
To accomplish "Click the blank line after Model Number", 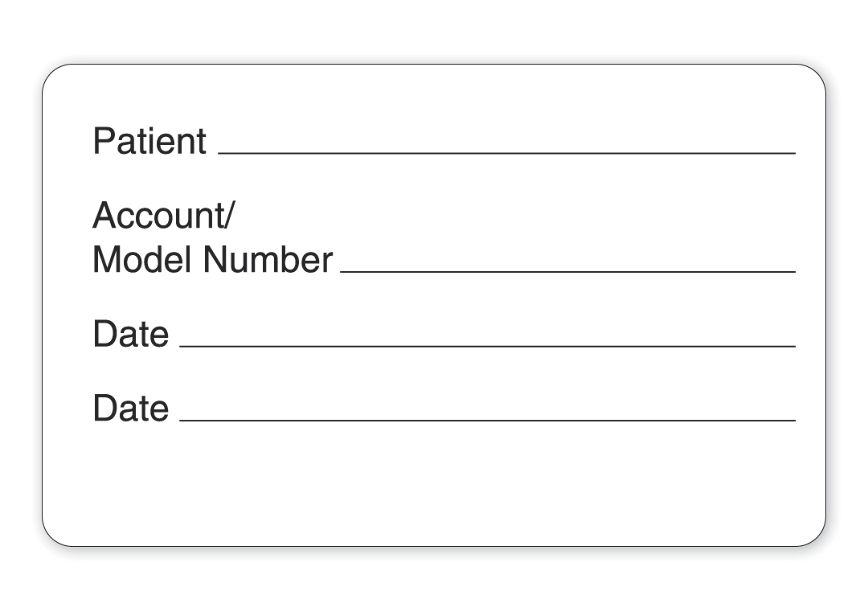I will 567,270.
